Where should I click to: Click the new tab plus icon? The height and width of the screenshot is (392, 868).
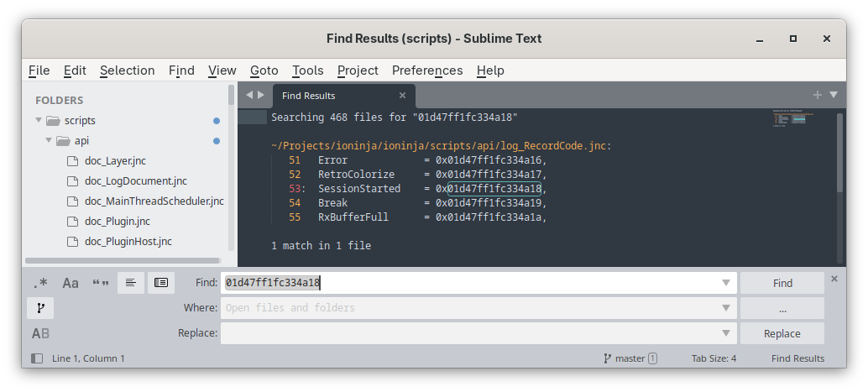818,95
